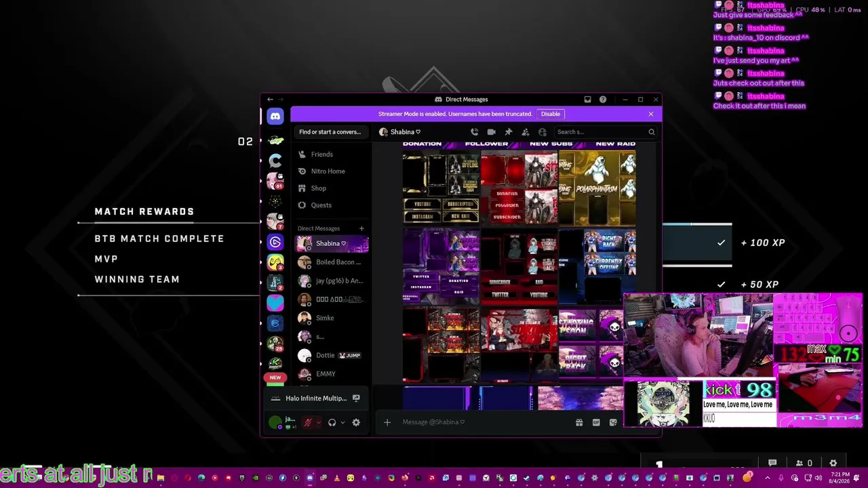Image resolution: width=868 pixels, height=488 pixels.
Task: Show hidden system tray icons
Action: (768, 478)
